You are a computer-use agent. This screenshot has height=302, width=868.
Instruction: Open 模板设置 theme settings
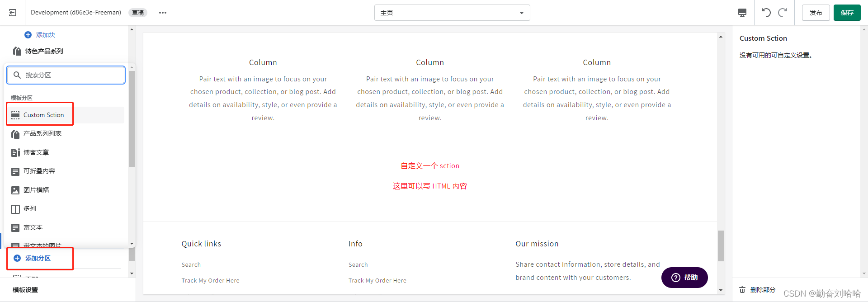coord(25,290)
